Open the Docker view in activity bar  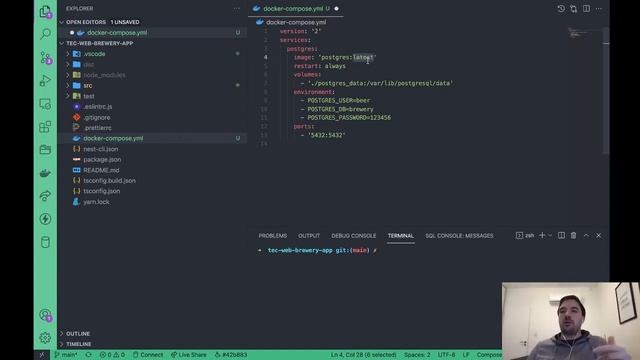pyautogui.click(x=45, y=173)
